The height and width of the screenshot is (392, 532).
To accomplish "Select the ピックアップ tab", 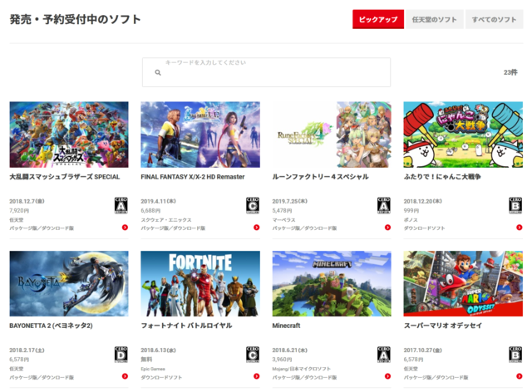I will [378, 19].
